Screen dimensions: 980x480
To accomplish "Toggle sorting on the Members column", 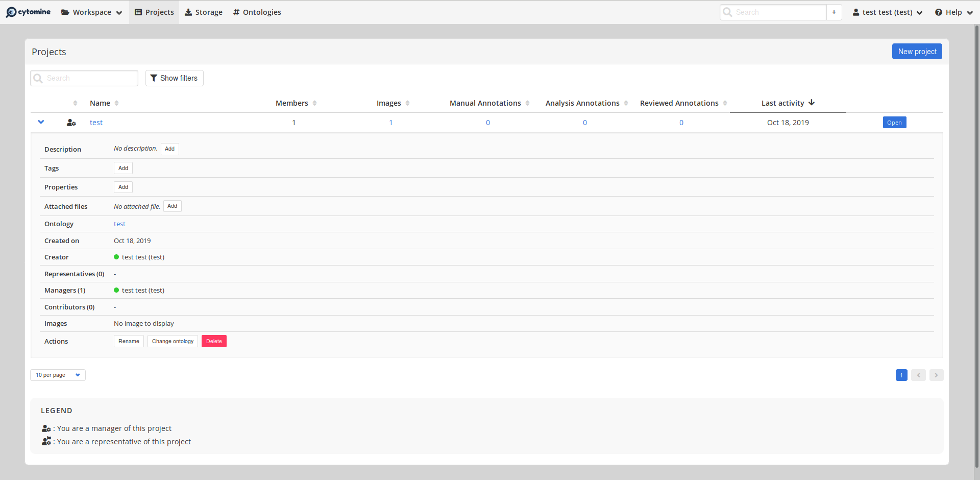I will [314, 103].
